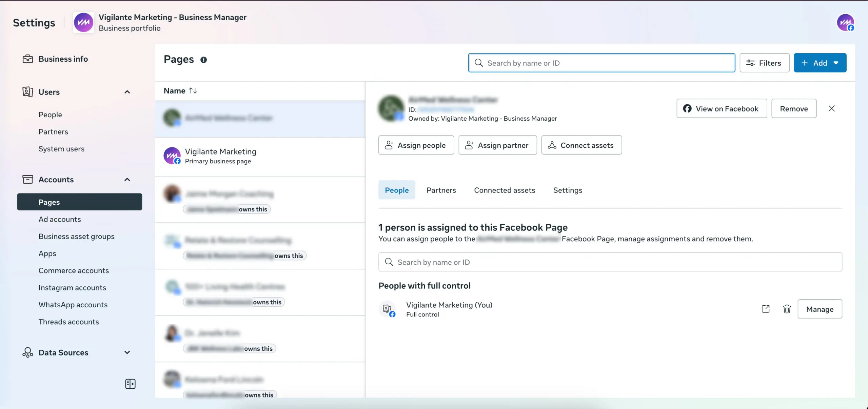
Task: Click View on Facebook button
Action: pos(721,108)
